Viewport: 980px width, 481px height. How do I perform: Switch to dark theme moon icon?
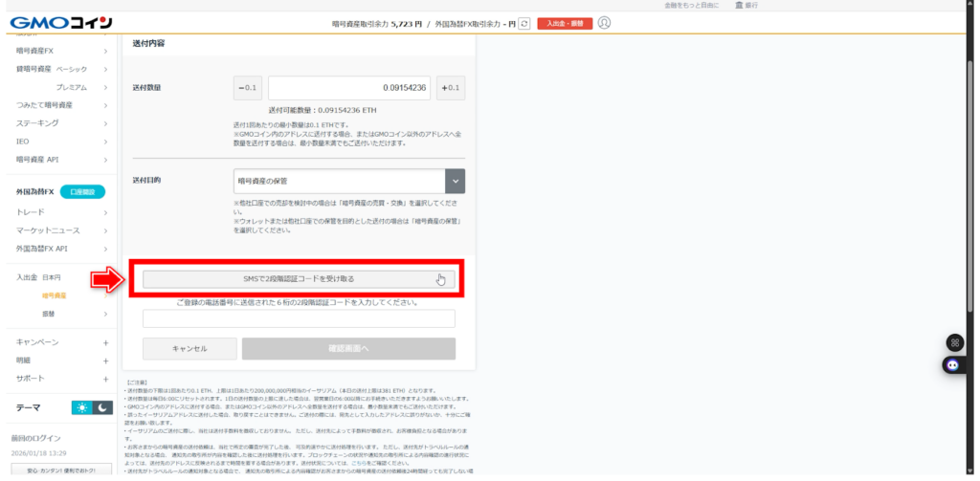tap(102, 407)
